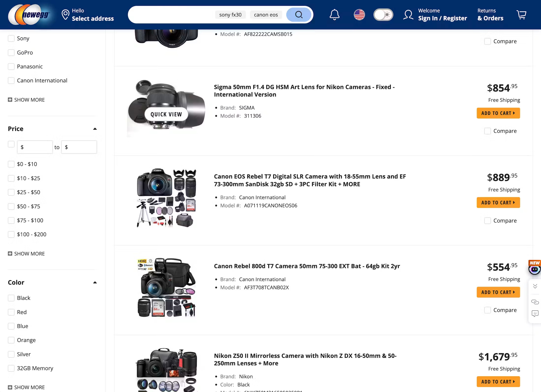The width and height of the screenshot is (541, 392).
Task: Select the canon eos search suggestion
Action: point(266,15)
